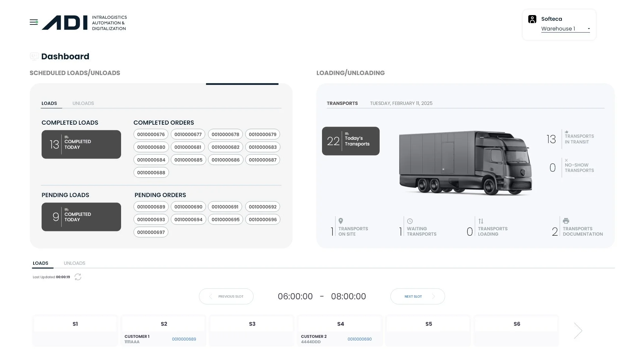The height and width of the screenshot is (362, 644).
Task: Click the Transports On Site location pin icon
Action: [x=341, y=221]
